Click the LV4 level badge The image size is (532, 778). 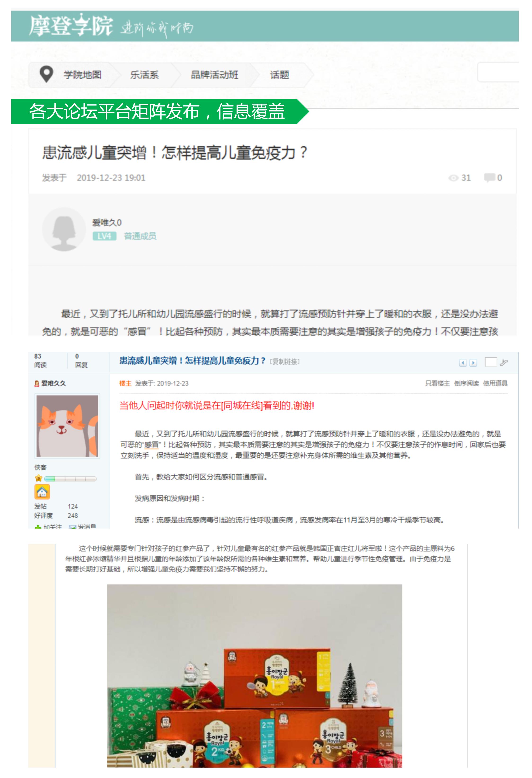tap(104, 236)
